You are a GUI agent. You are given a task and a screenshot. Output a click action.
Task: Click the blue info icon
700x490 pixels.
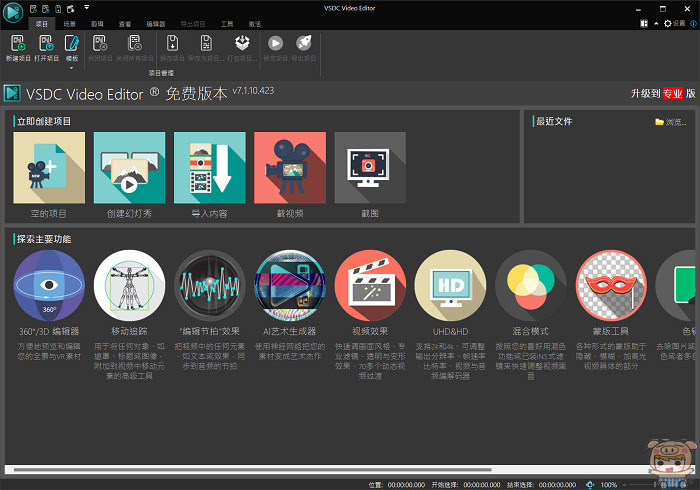click(693, 24)
